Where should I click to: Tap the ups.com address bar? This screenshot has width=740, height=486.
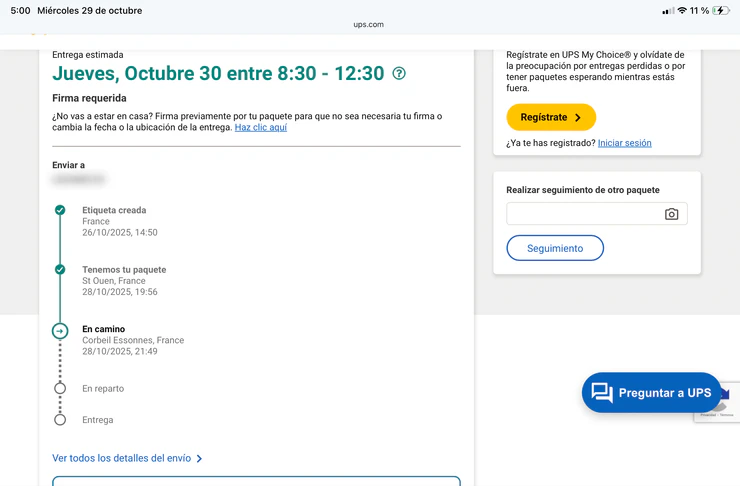click(369, 25)
